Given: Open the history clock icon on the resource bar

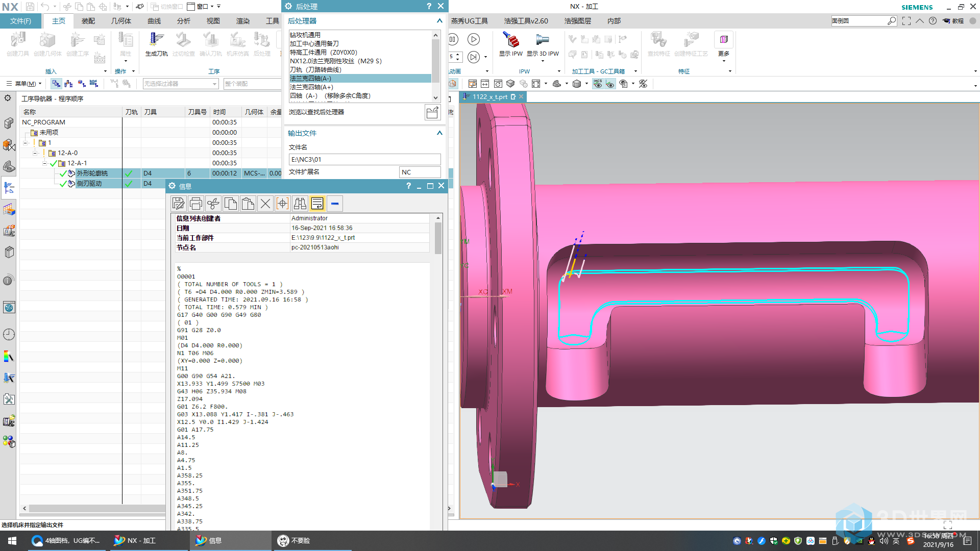Looking at the screenshot, I should (9, 335).
